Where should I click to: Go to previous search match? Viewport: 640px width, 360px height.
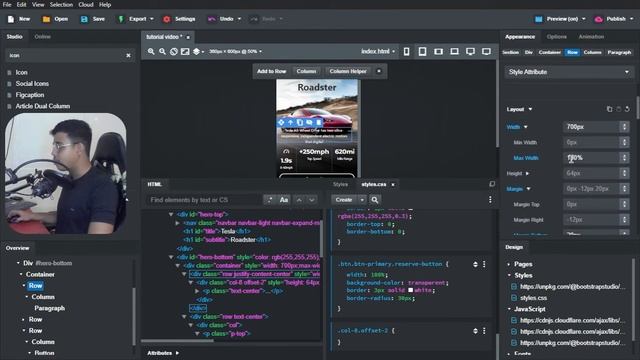[x=299, y=200]
